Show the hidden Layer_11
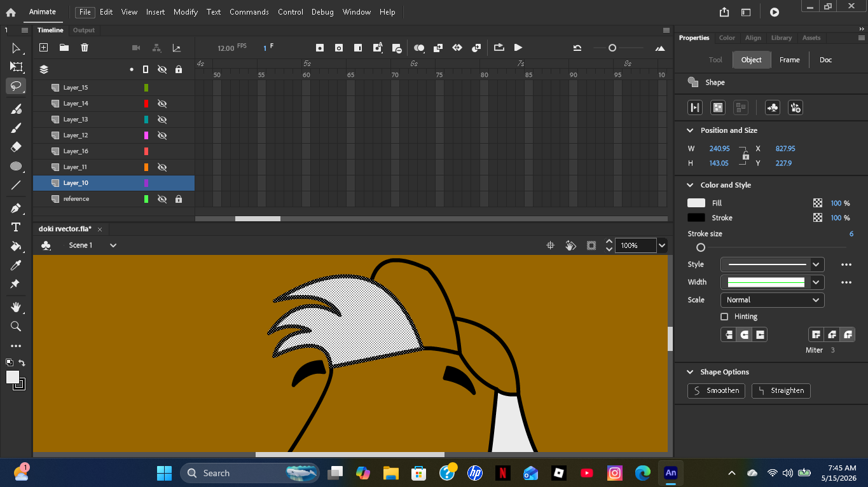This screenshot has height=487, width=868. (x=162, y=167)
